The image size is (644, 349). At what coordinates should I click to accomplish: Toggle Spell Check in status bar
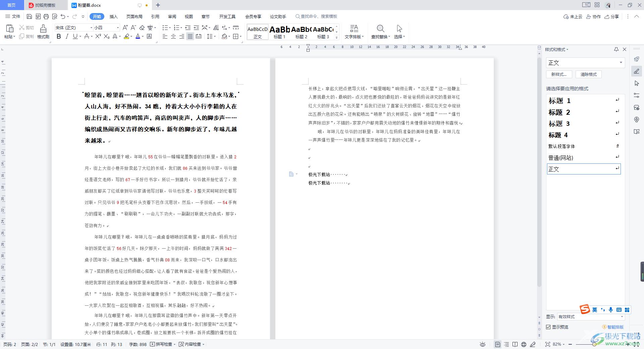[163, 344]
